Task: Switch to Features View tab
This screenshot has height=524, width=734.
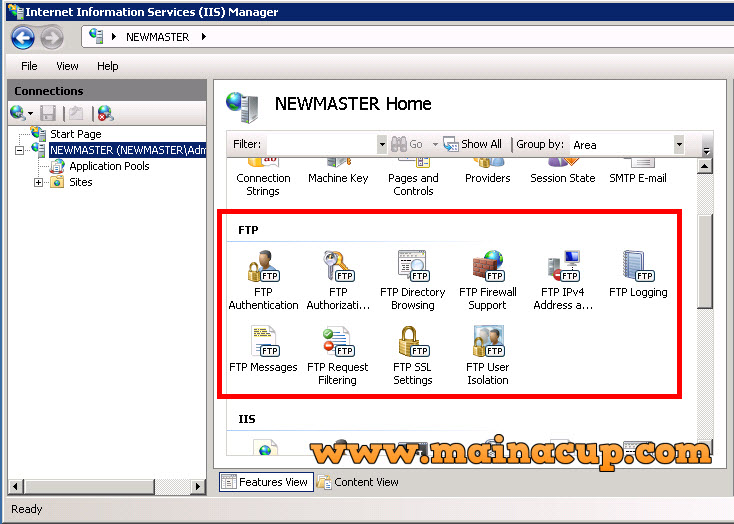Action: point(266,482)
